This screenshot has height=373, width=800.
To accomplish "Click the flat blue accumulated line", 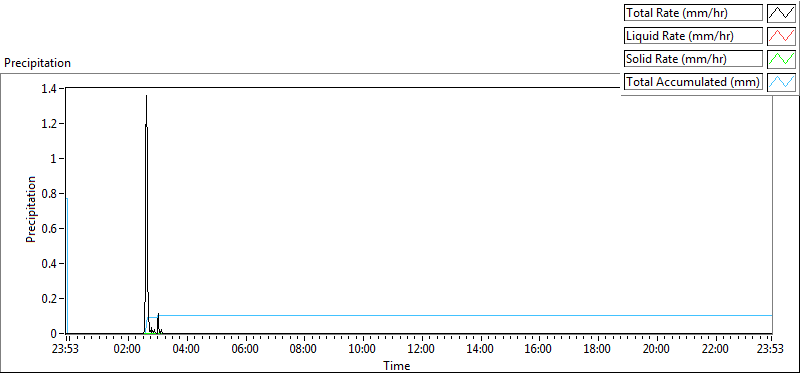I will (459, 315).
